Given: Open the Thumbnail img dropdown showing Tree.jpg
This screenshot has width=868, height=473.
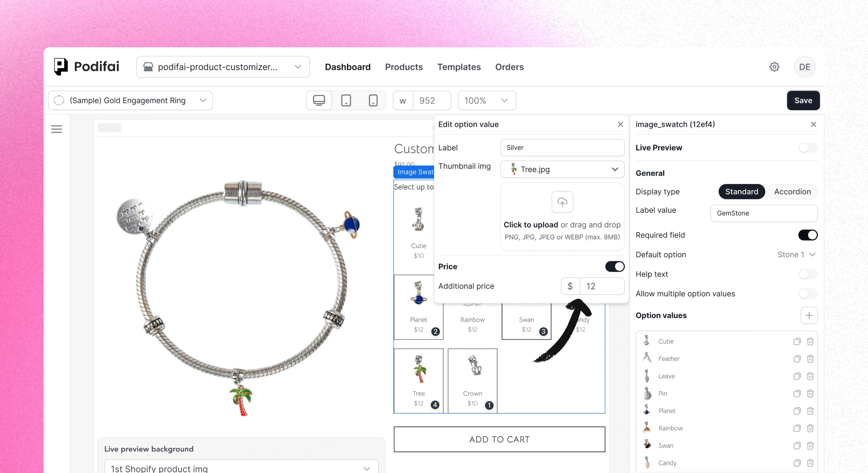Looking at the screenshot, I should point(562,169).
